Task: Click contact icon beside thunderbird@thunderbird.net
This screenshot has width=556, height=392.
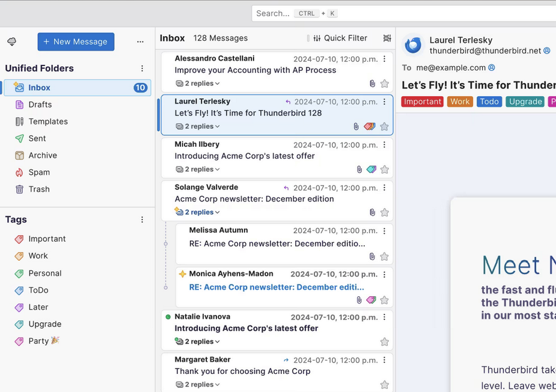Action: coord(547,51)
